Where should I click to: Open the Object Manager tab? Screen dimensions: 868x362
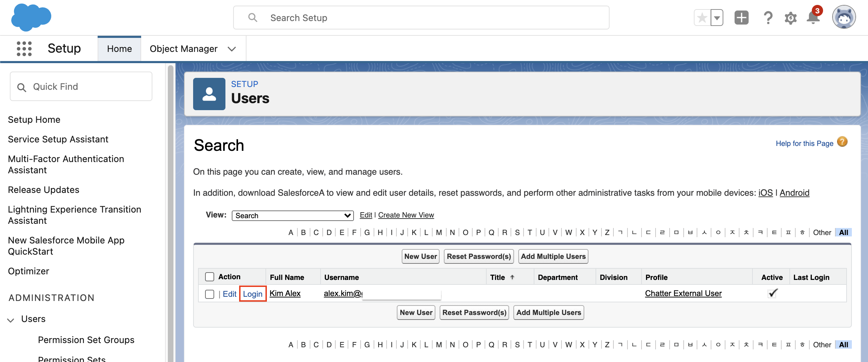click(184, 49)
